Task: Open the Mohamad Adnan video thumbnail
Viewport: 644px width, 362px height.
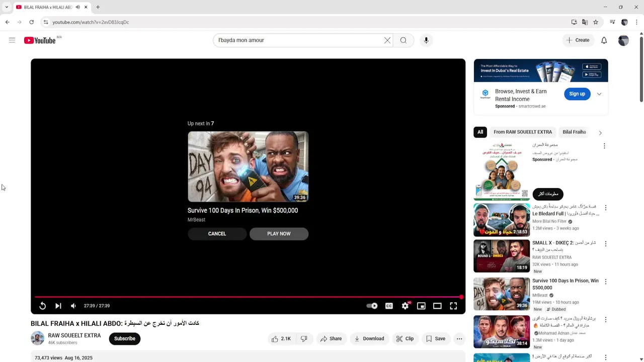Action: click(x=502, y=332)
